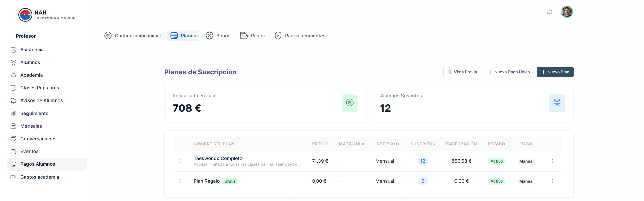Open Alumnos in the sidebar
The image size is (644, 201).
point(47,62)
